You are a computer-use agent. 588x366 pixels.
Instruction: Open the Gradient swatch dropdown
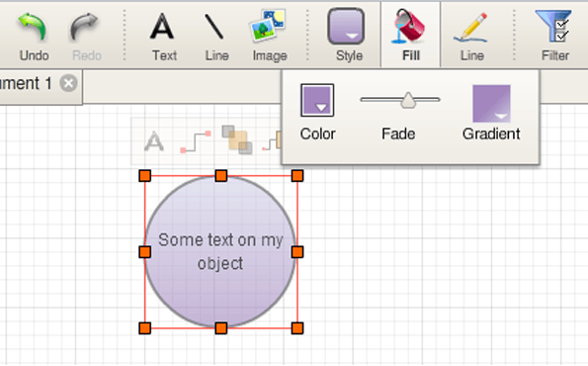coord(491,103)
